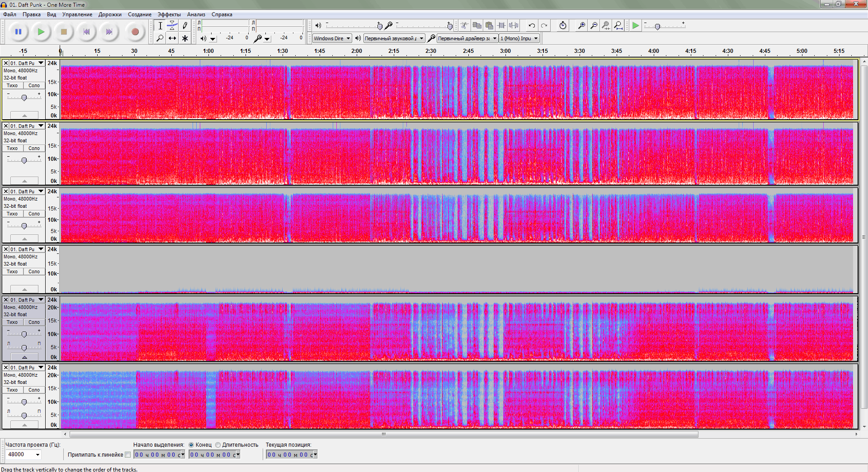868x472 pixels.
Task: Open the input device dropdown
Action: point(467,38)
